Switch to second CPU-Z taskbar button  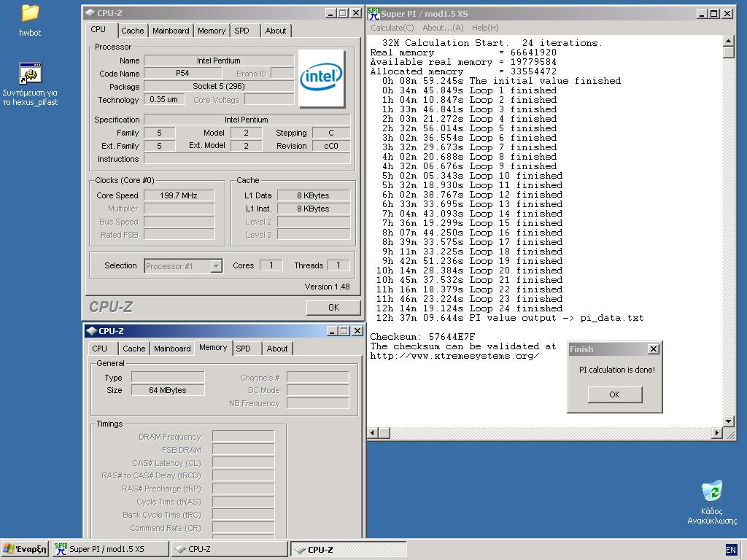(x=349, y=549)
